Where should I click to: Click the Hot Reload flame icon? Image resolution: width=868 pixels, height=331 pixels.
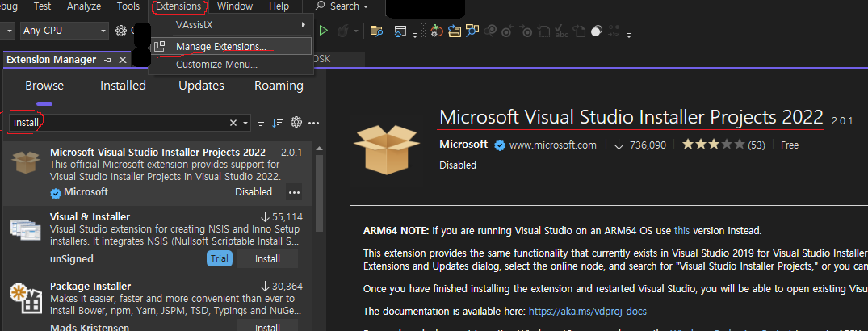point(342,31)
